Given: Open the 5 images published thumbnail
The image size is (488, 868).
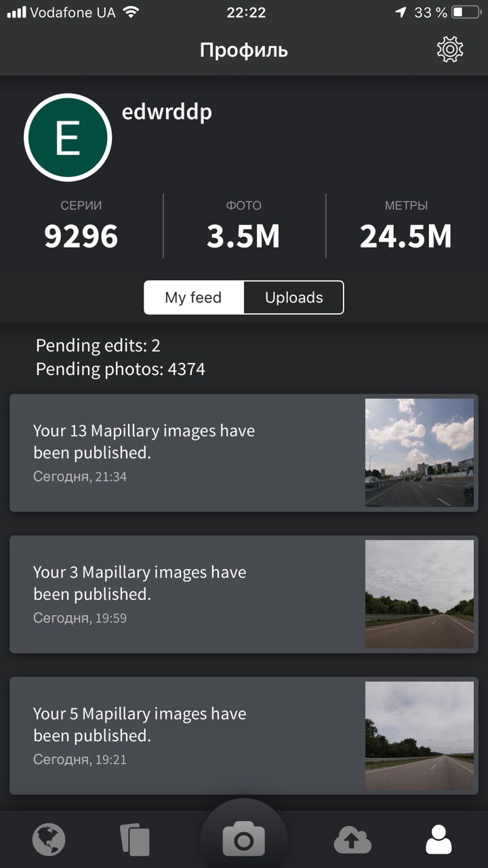Looking at the screenshot, I should [x=420, y=736].
